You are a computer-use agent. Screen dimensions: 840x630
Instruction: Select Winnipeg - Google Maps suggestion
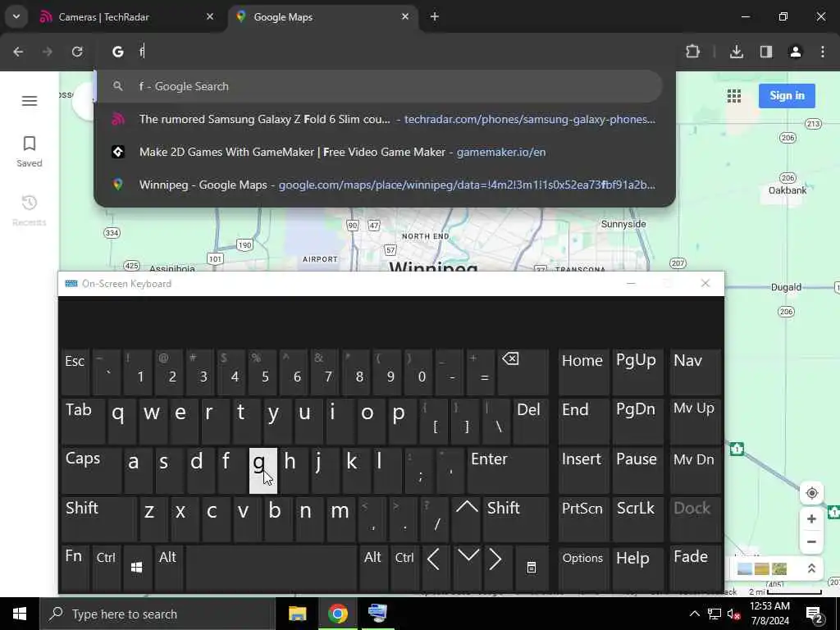385,185
